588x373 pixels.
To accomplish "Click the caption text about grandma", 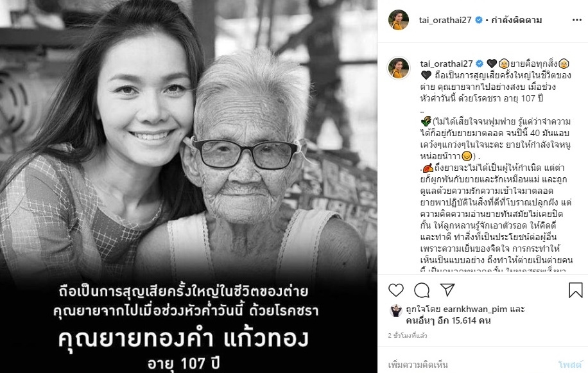I will pyautogui.click(x=496, y=165).
